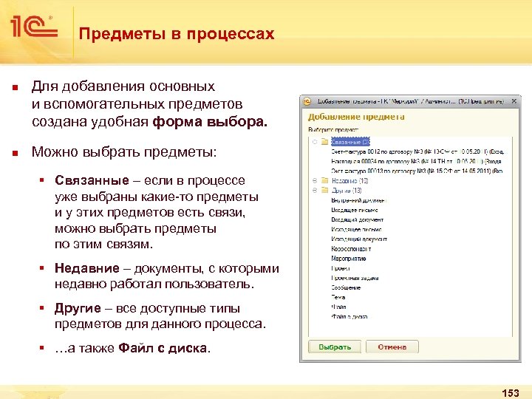Choose Файл item in list

click(339, 307)
